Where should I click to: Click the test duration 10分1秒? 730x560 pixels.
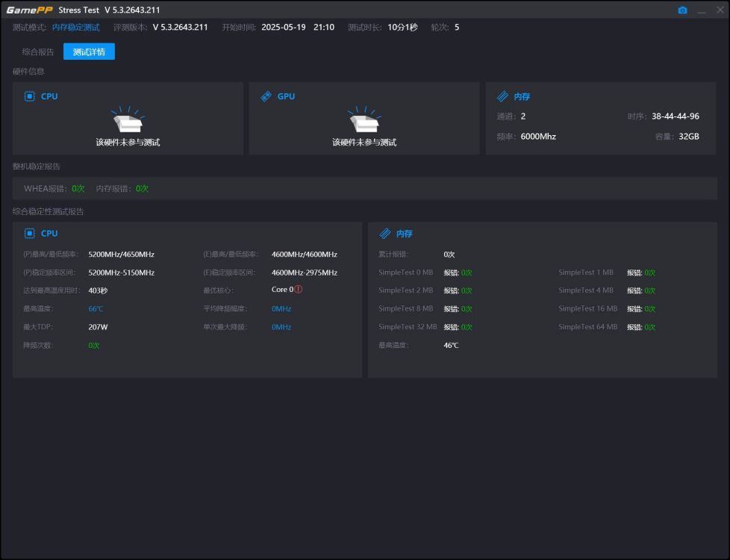(402, 28)
